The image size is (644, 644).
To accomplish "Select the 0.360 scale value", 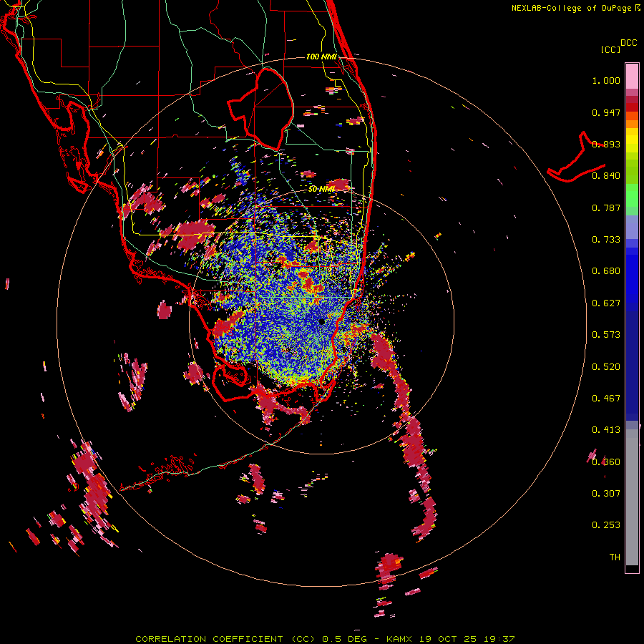I will click(x=606, y=462).
